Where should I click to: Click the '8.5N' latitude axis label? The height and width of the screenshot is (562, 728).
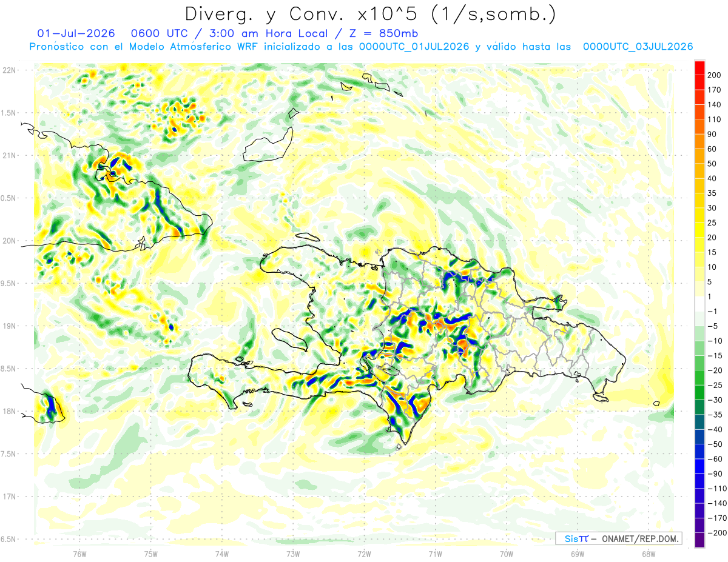9,369
